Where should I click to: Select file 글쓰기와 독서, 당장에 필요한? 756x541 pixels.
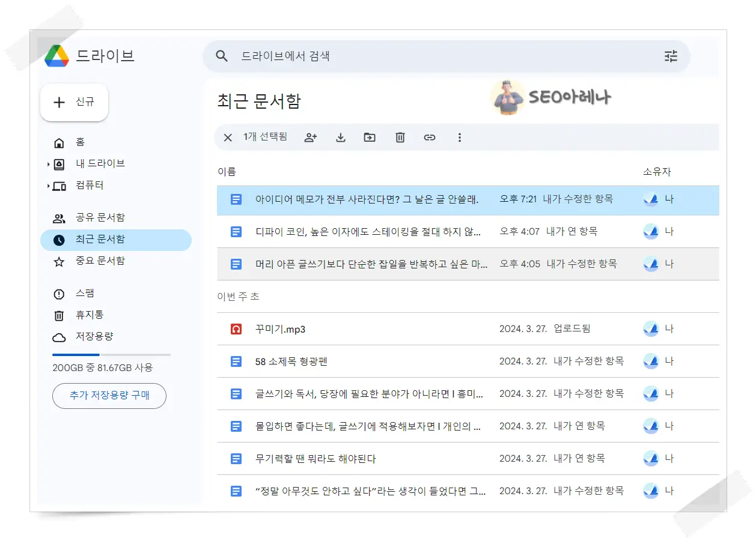click(468, 394)
